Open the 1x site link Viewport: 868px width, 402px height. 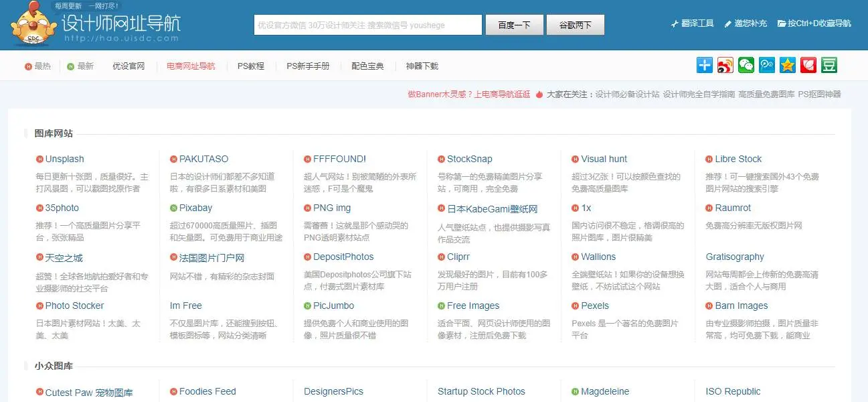586,208
